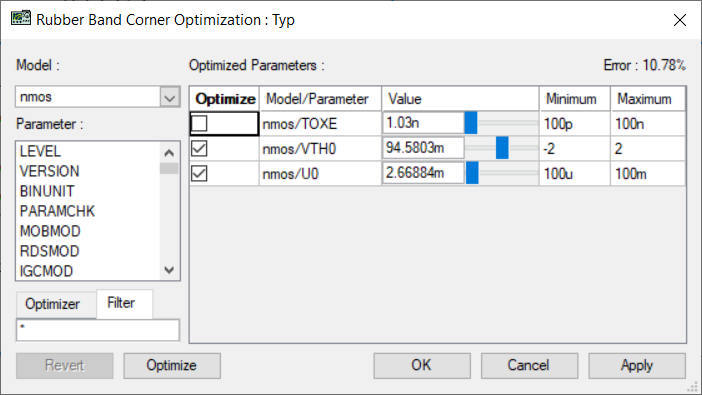Edit the 94.5803m value field

tap(423, 148)
